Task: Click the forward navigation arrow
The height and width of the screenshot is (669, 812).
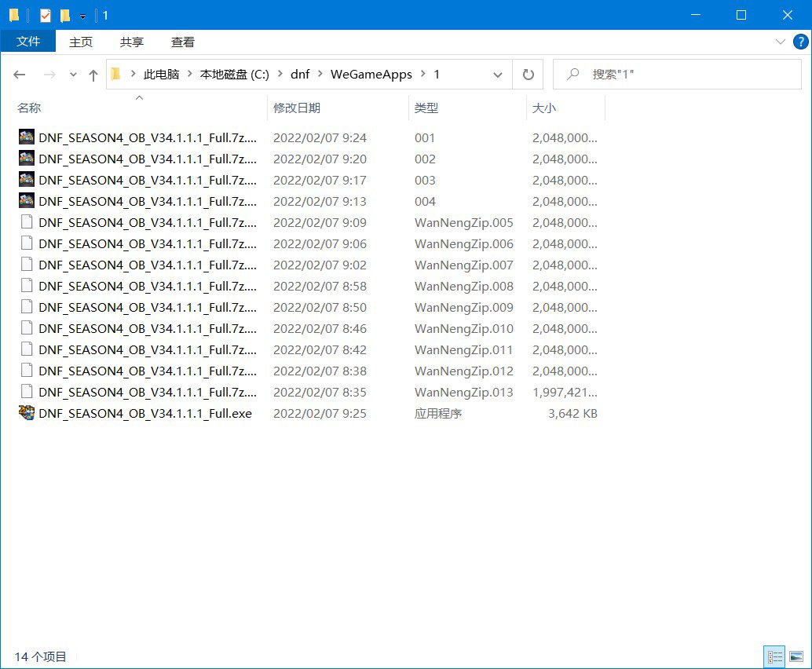Action: click(49, 75)
